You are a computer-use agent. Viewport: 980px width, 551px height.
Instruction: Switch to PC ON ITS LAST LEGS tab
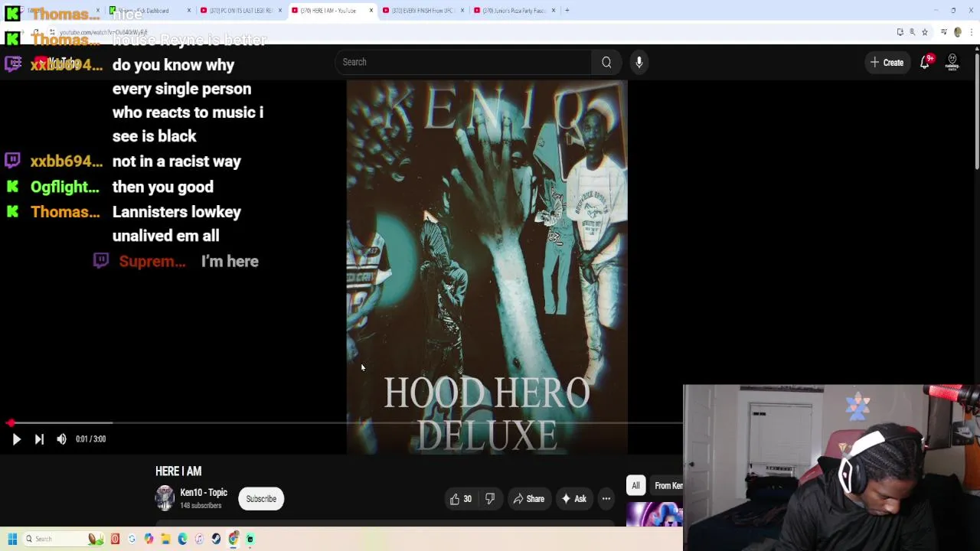(240, 11)
